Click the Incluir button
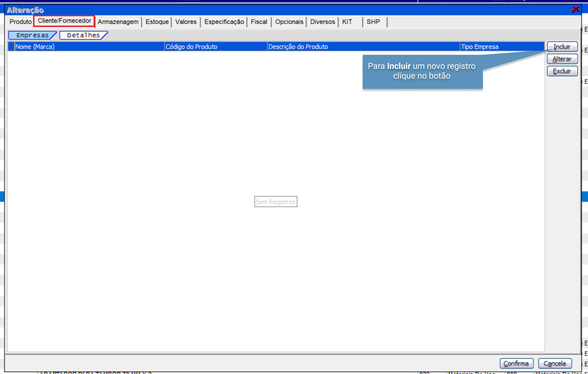Image resolution: width=588 pixels, height=374 pixels. click(x=562, y=47)
